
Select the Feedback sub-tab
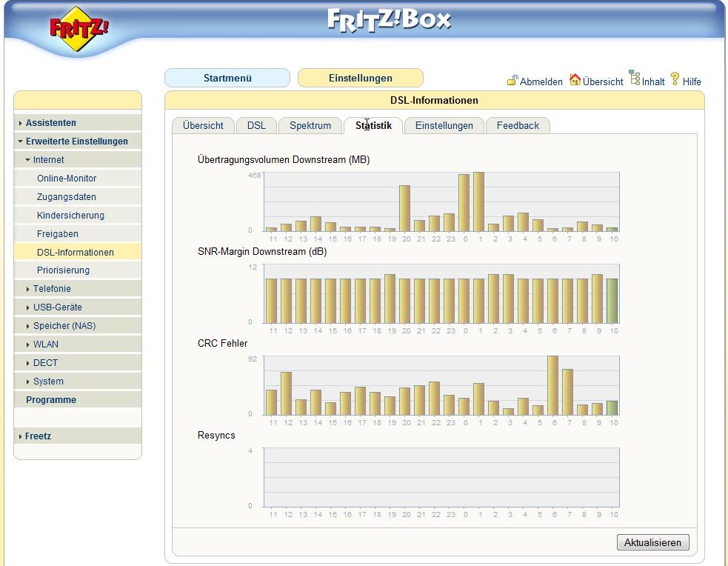pyautogui.click(x=518, y=125)
